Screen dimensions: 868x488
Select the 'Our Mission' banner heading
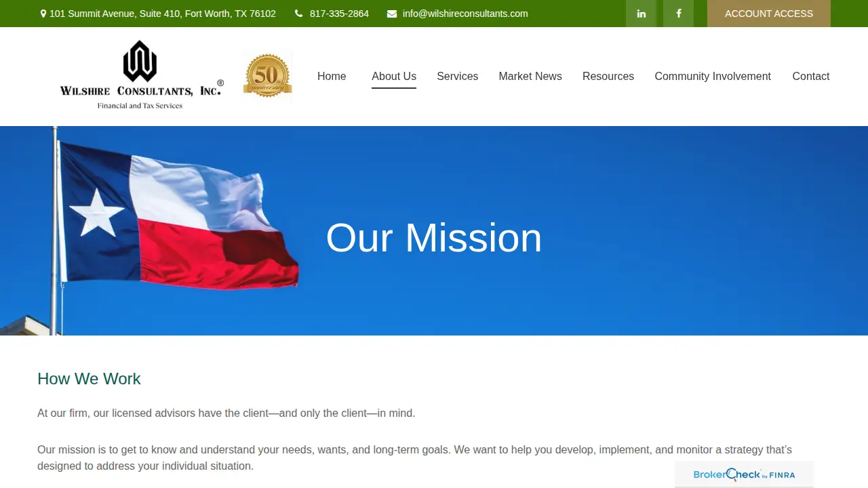(x=434, y=238)
